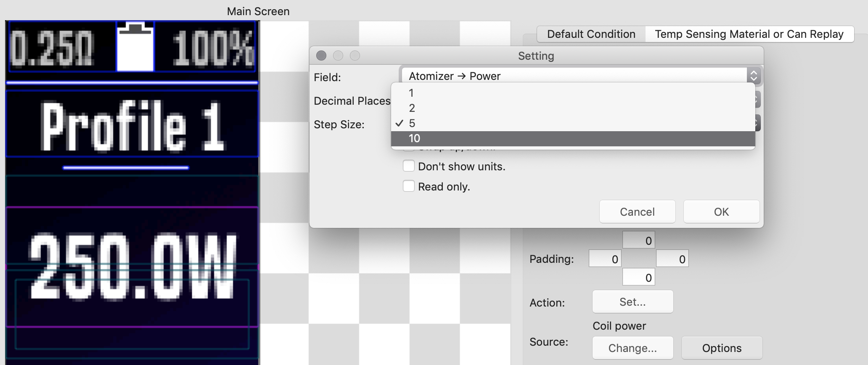
Task: Select the highlighted step size 10 option
Action: [415, 138]
